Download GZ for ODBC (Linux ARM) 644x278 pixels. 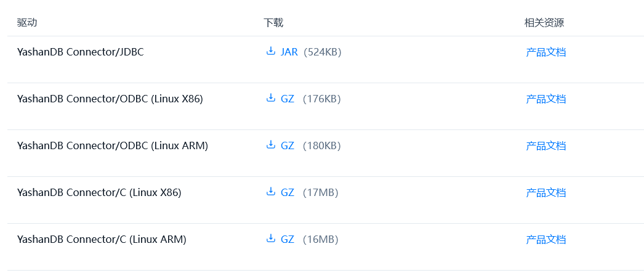click(288, 146)
